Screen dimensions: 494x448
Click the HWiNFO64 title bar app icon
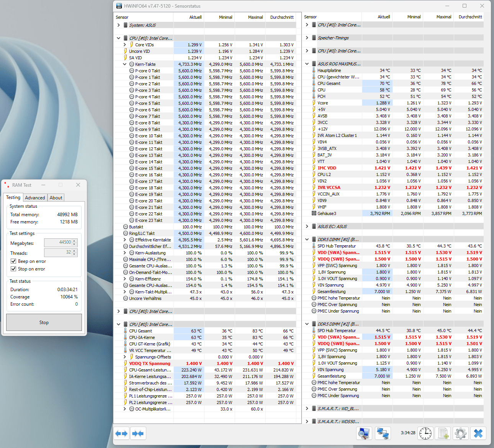[x=119, y=6]
